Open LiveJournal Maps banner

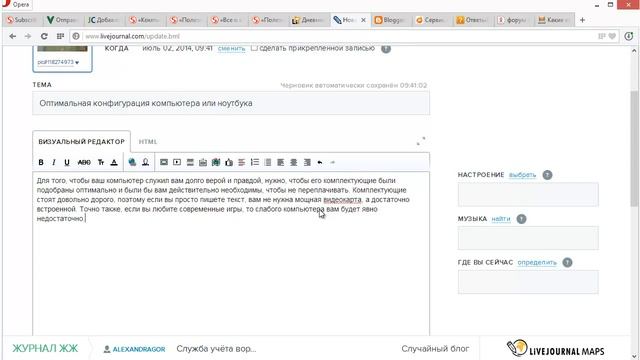click(x=556, y=349)
